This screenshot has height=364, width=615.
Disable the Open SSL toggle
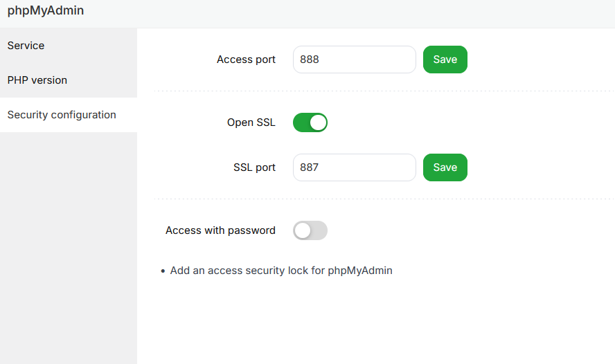click(310, 123)
